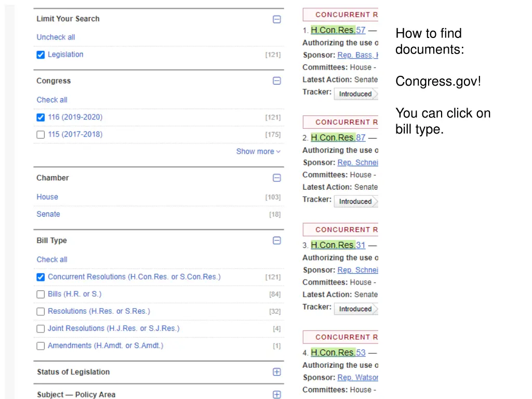The image size is (532, 399).
Task: Open sponsor link for H.Con.Res.31
Action: coord(357,270)
